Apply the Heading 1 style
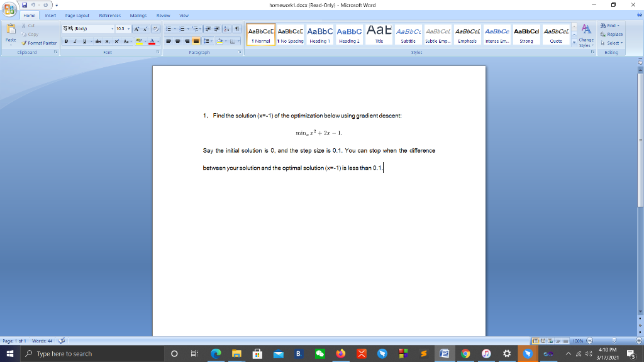Image resolution: width=644 pixels, height=362 pixels. click(x=319, y=35)
